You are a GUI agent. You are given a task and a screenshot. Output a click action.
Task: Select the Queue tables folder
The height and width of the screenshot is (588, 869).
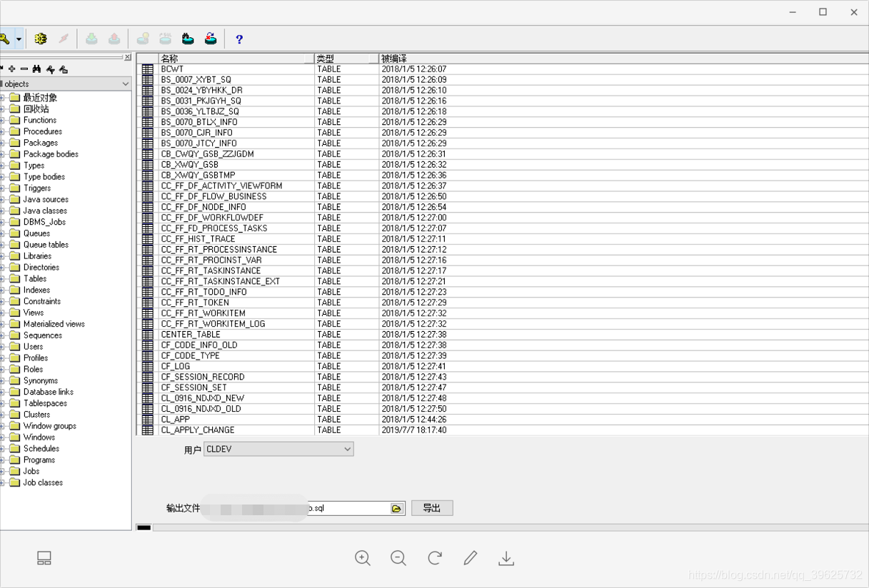tap(46, 245)
